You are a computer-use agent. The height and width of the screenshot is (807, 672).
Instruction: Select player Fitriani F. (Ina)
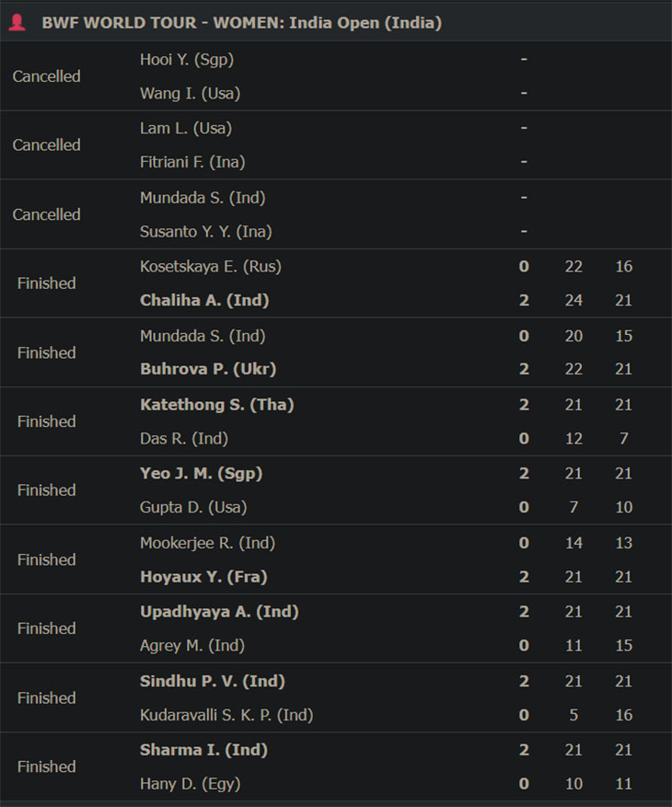(x=192, y=162)
